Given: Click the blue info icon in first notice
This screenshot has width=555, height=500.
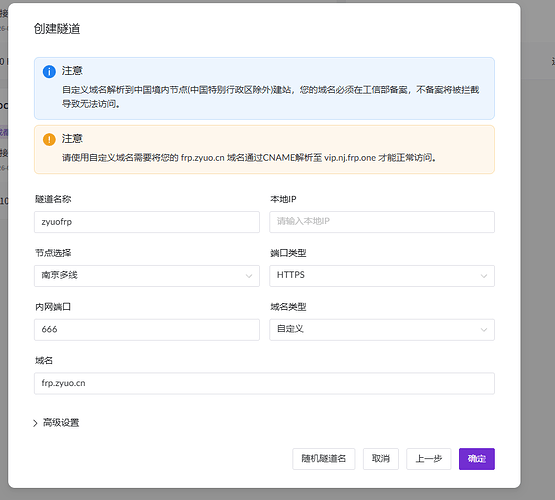Looking at the screenshot, I should click(x=49, y=71).
